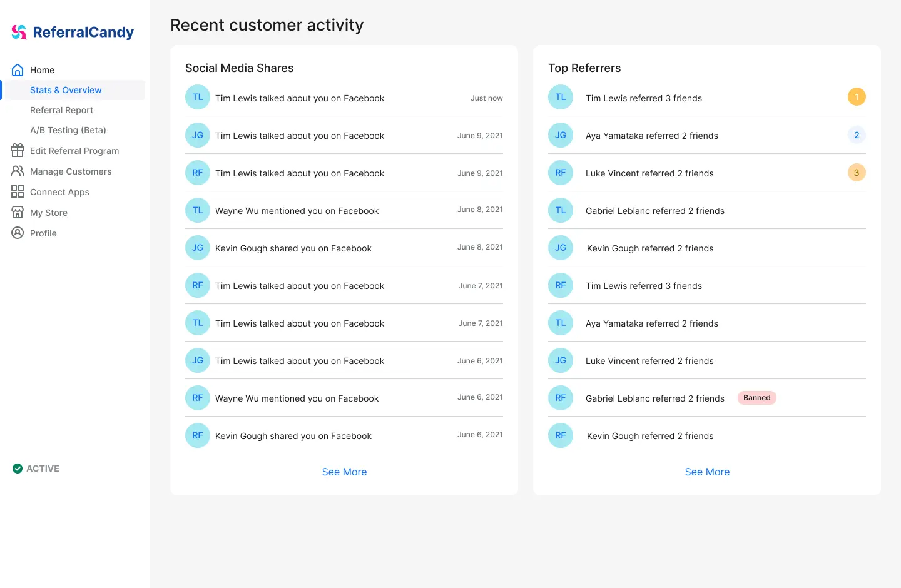Click the Profile user icon
This screenshot has width=901, height=588.
click(x=18, y=233)
